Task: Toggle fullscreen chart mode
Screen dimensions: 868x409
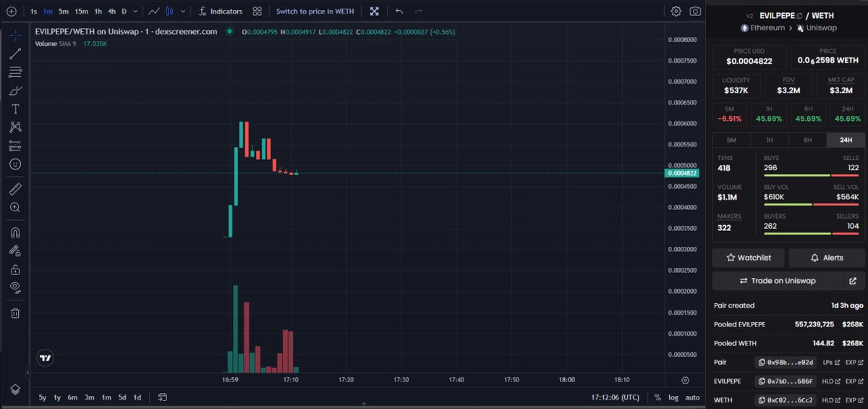Action: (374, 12)
